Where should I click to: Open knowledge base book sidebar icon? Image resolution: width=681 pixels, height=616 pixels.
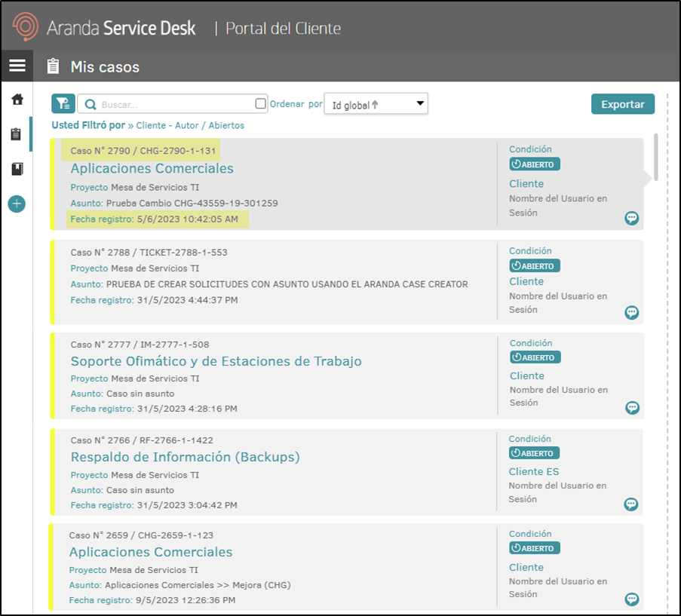tap(17, 169)
